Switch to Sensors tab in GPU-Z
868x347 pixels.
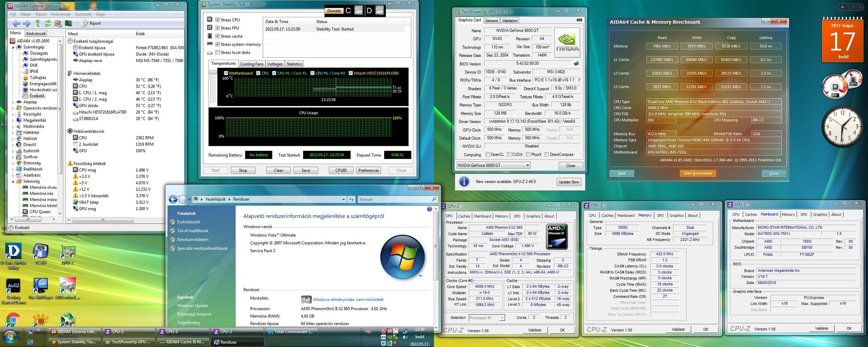491,20
